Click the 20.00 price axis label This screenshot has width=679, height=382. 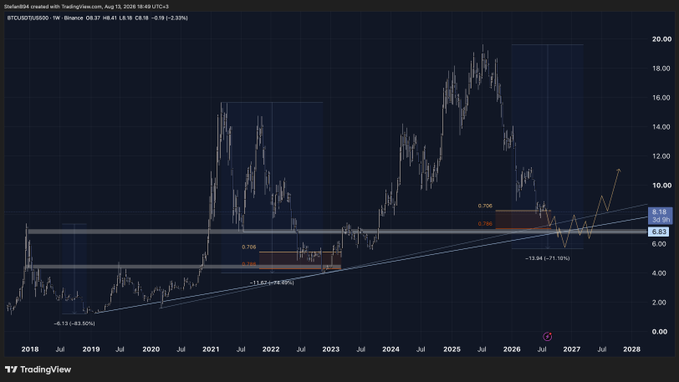click(x=662, y=39)
